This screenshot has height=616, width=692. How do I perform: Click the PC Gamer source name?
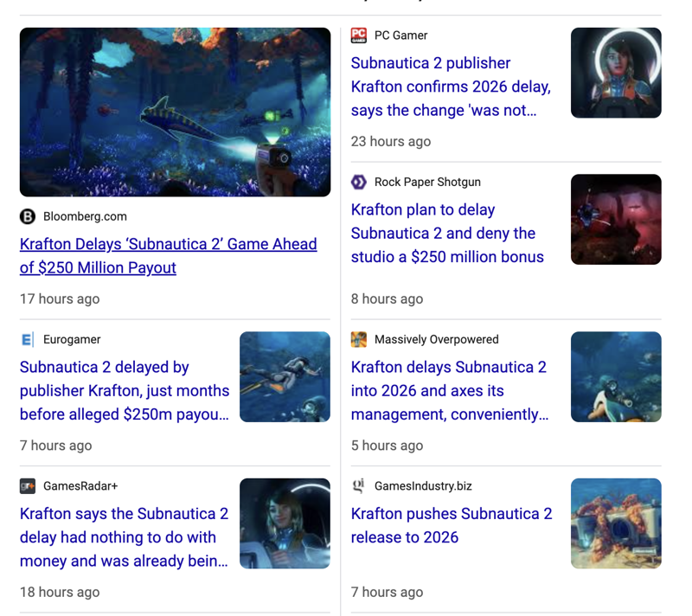click(x=401, y=35)
